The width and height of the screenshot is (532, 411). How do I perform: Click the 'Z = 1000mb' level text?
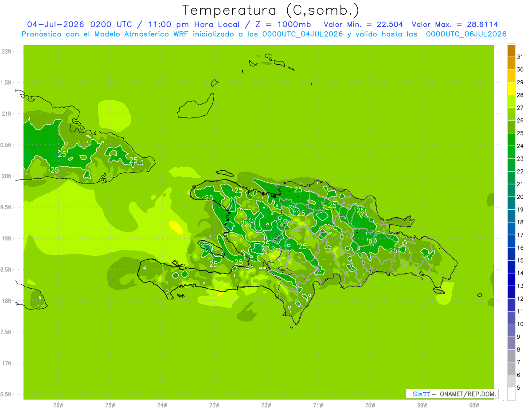tap(283, 24)
